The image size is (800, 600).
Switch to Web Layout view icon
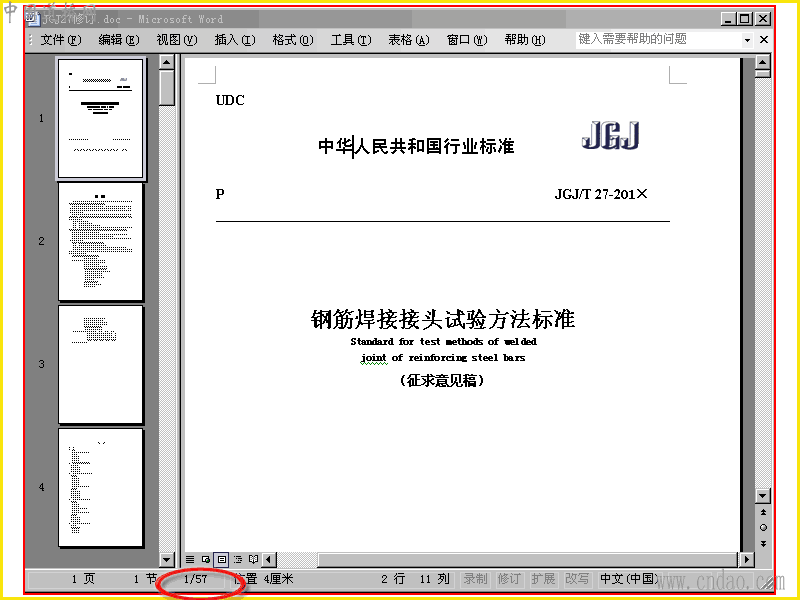pos(206,559)
